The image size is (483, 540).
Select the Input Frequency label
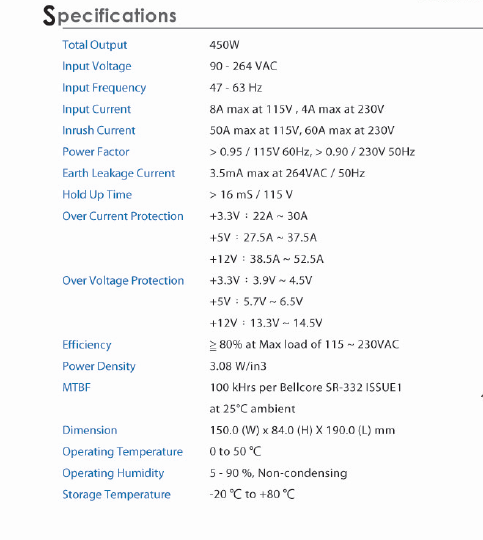(104, 88)
